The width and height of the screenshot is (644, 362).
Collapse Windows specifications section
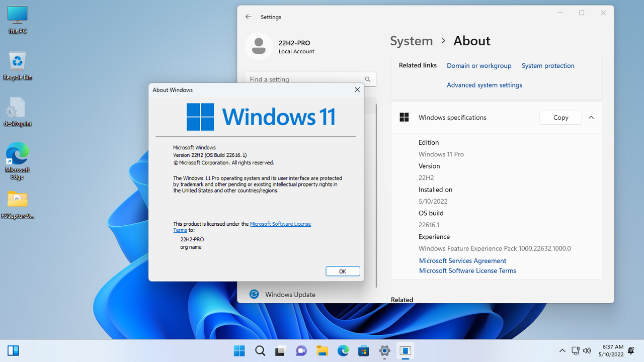pos(591,117)
